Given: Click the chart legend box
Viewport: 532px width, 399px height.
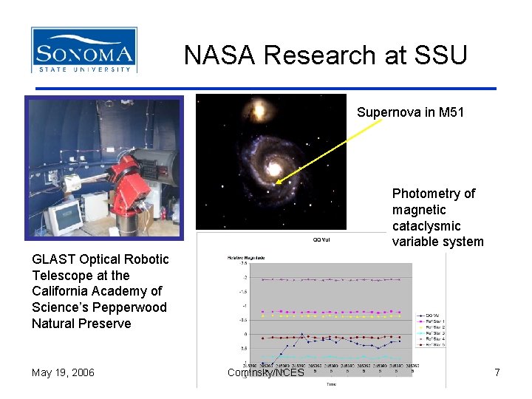Looking at the screenshot, I should [431, 330].
